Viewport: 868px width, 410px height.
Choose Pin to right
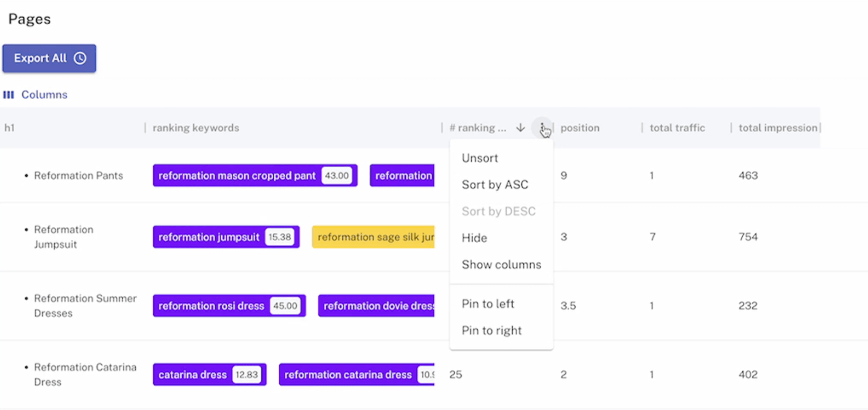(x=492, y=330)
